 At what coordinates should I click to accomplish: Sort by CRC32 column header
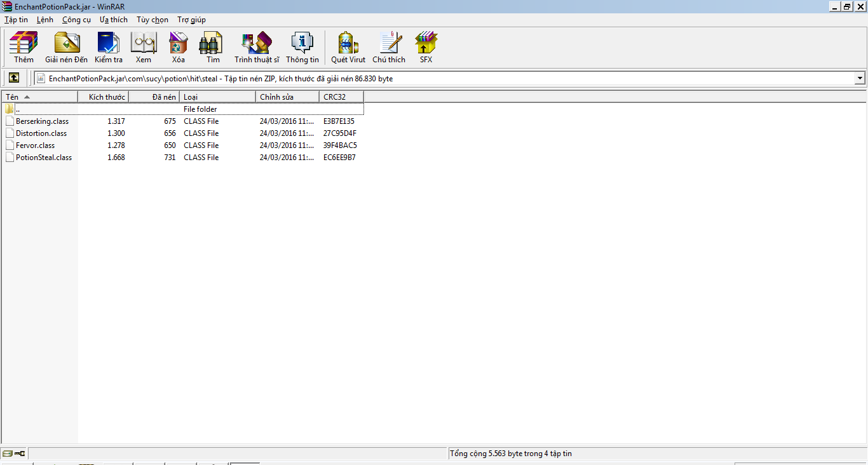click(x=342, y=97)
